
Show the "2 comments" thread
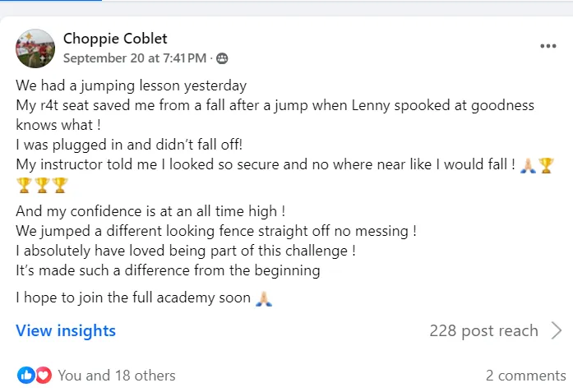click(x=525, y=376)
